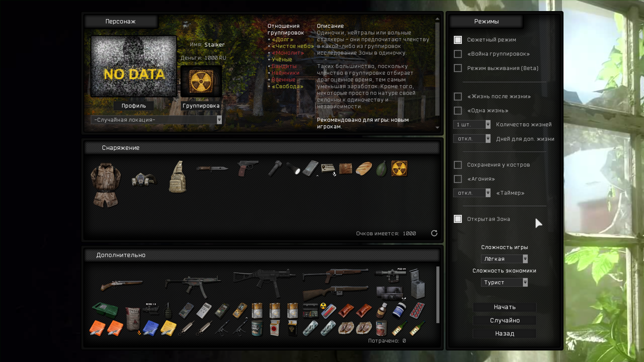Select the charcoal sack item
The height and width of the screenshot is (362, 644).
pyautogui.click(x=133, y=319)
